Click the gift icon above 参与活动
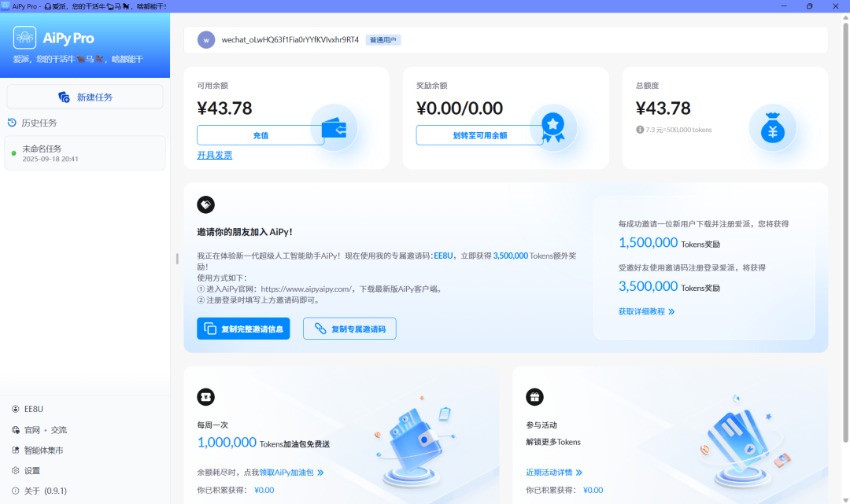 (534, 397)
